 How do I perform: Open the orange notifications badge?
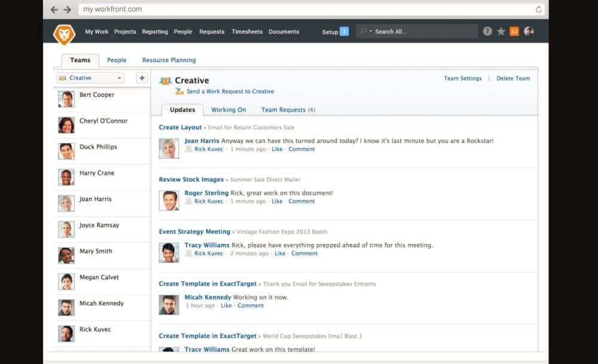514,32
